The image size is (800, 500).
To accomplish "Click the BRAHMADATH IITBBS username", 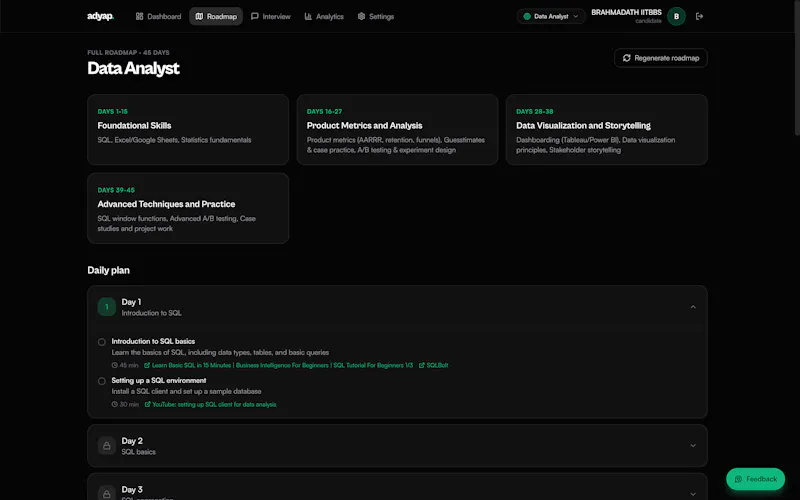I will tap(626, 12).
